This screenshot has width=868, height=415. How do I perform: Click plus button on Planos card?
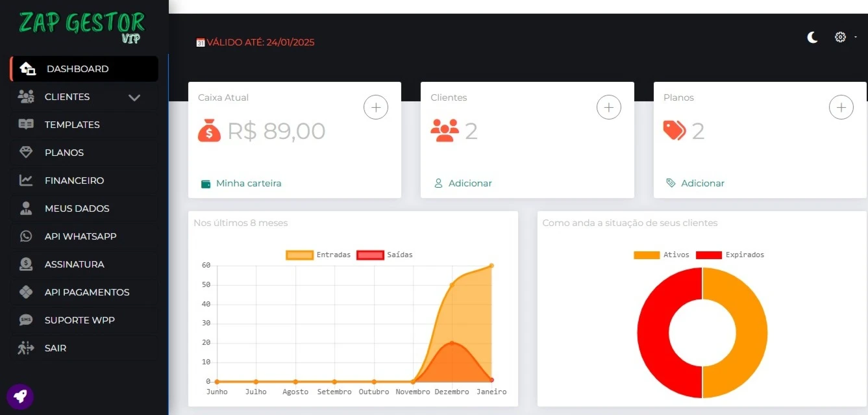pyautogui.click(x=841, y=107)
